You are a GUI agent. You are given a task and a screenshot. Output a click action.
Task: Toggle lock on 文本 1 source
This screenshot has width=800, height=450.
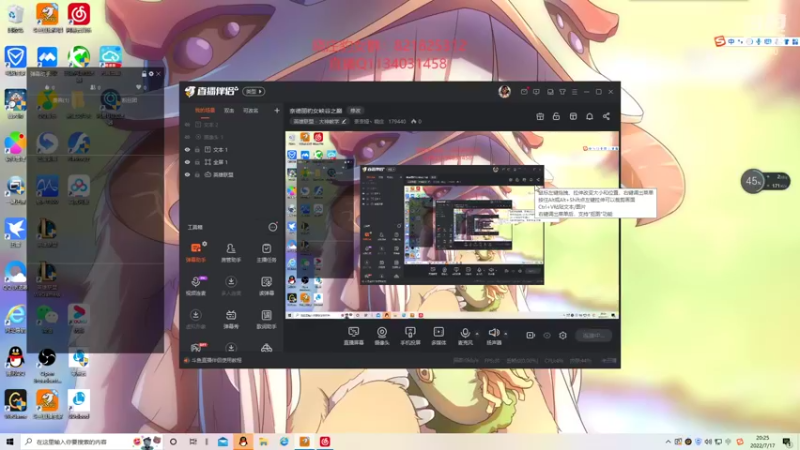(x=197, y=149)
